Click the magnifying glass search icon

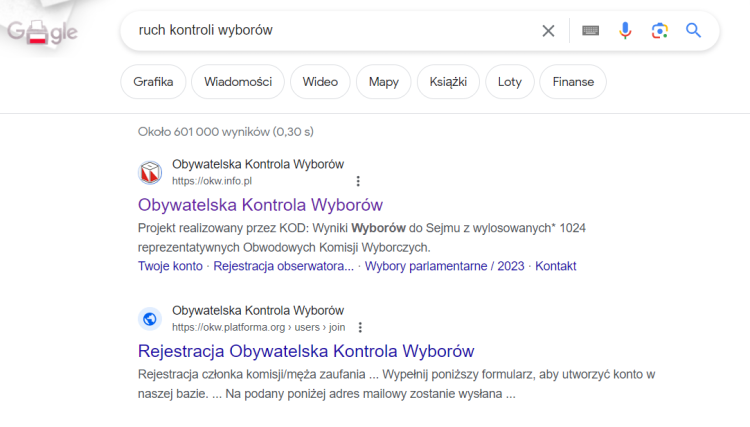(693, 31)
